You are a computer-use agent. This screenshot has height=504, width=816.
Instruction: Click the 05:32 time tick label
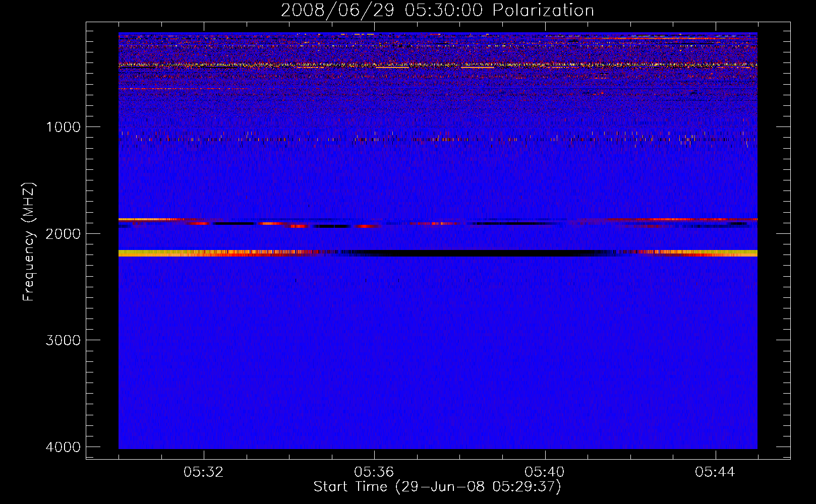204,472
